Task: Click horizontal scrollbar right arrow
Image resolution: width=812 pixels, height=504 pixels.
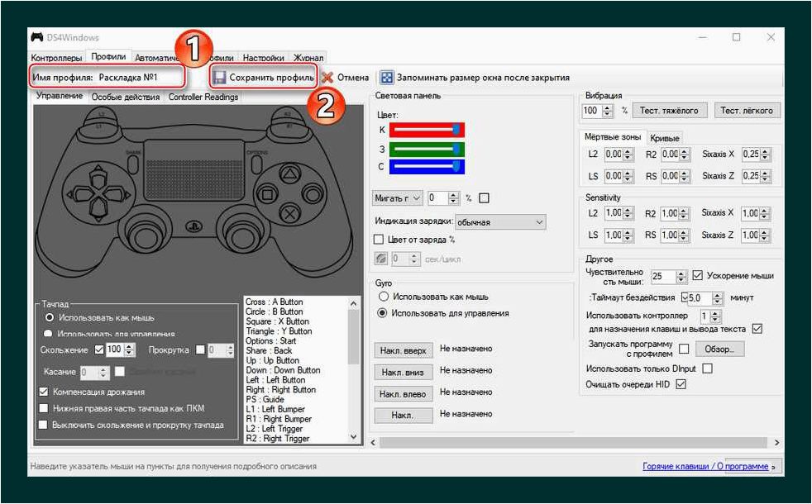Action: point(776,443)
